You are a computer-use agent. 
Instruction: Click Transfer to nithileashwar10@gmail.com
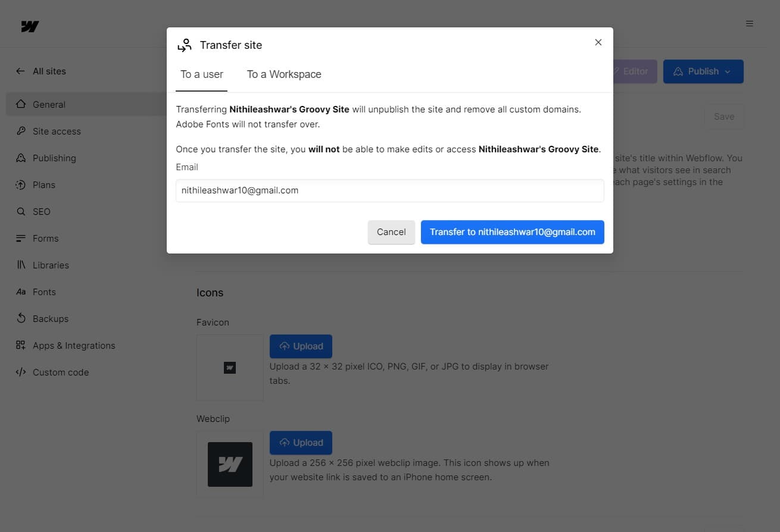pyautogui.click(x=512, y=232)
